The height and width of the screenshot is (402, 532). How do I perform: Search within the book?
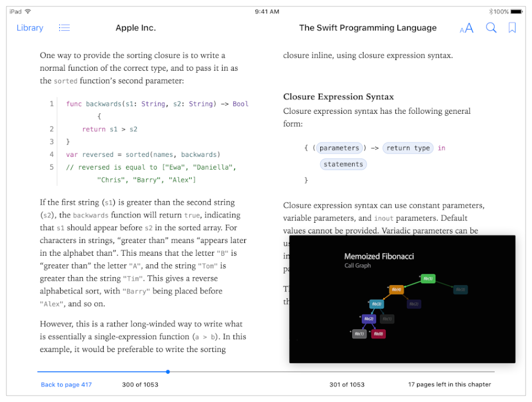point(491,28)
